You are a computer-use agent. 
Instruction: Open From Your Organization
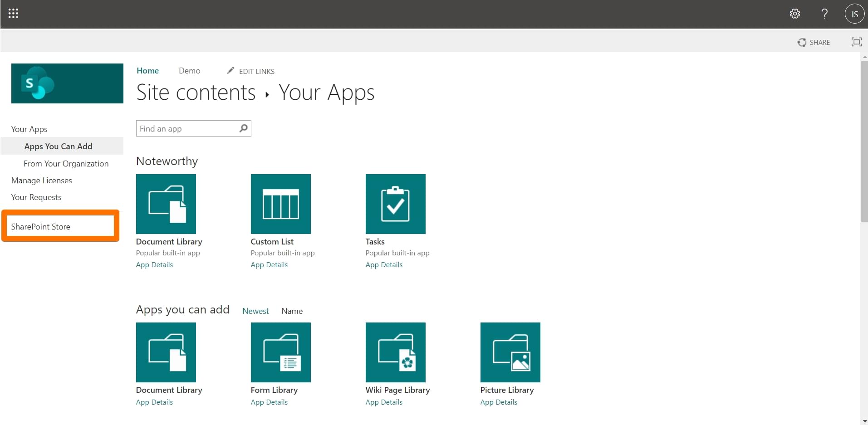66,164
